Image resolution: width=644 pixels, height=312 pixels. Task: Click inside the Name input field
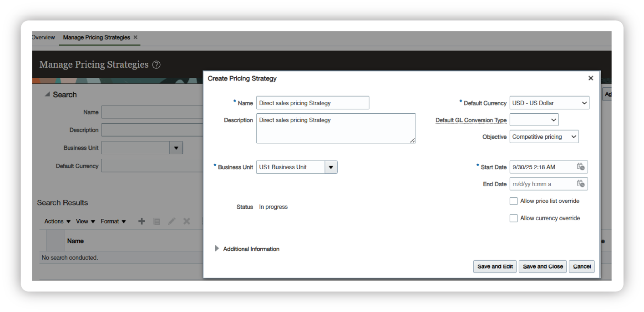pyautogui.click(x=313, y=103)
